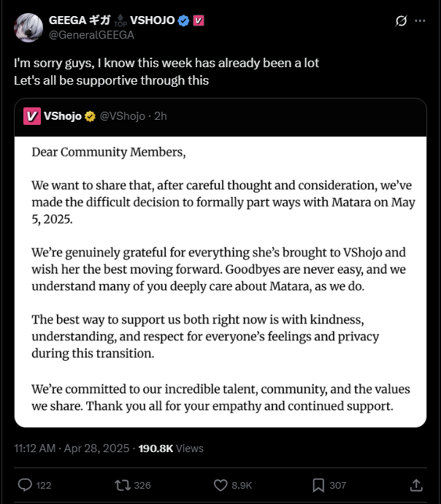View the 190.8K Views analytics
Image resolution: width=441 pixels, height=504 pixels.
170,448
